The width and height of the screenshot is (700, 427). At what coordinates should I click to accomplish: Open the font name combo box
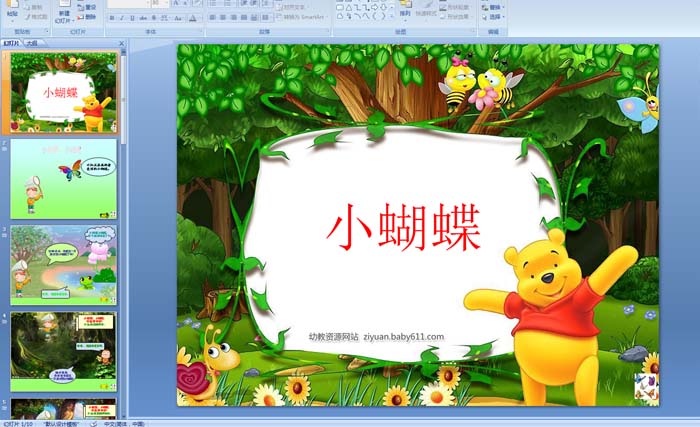coord(129,3)
